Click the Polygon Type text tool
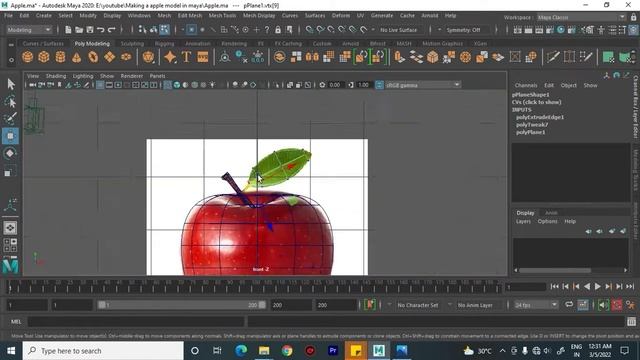 [x=186, y=57]
